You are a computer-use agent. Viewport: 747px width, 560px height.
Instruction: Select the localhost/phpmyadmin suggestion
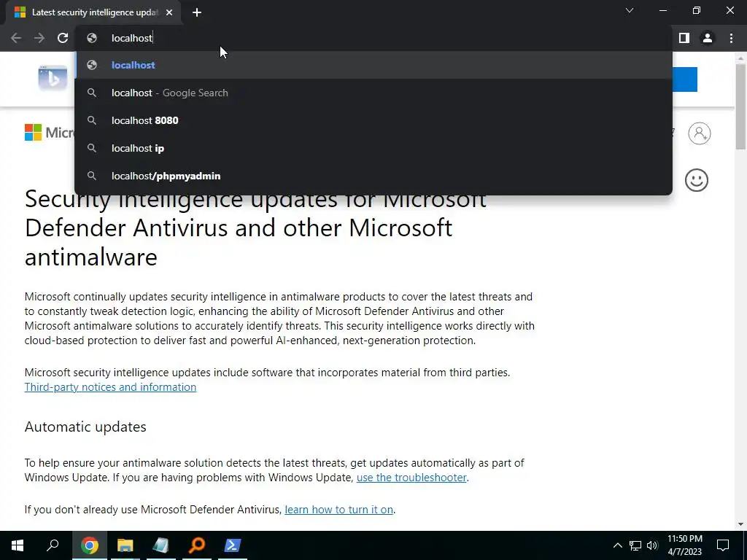click(x=373, y=176)
